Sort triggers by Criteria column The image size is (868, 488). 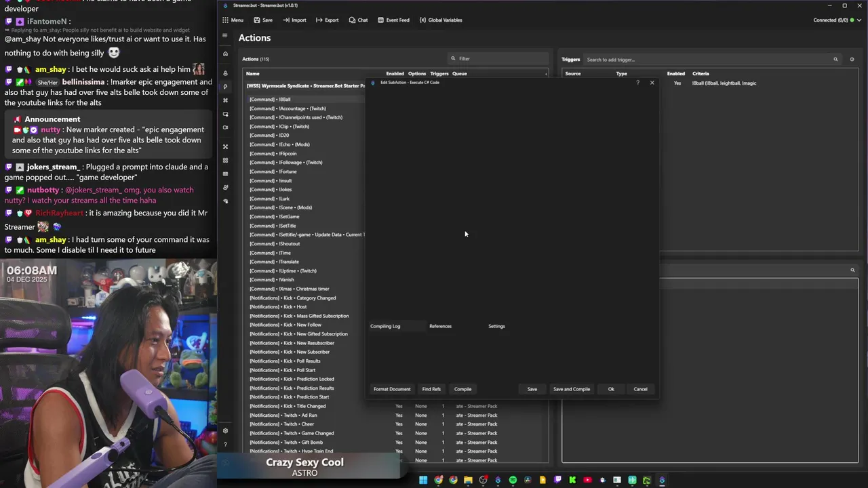[701, 73]
